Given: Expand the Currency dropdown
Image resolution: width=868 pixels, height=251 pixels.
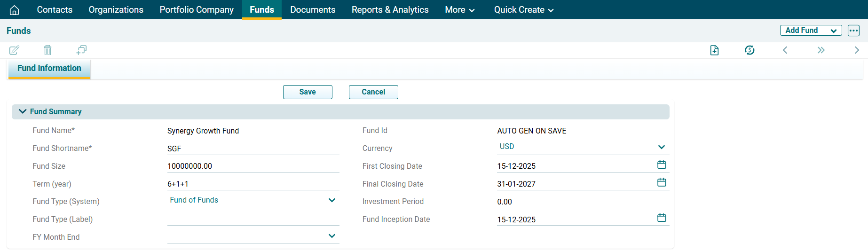Looking at the screenshot, I should click(x=662, y=147).
